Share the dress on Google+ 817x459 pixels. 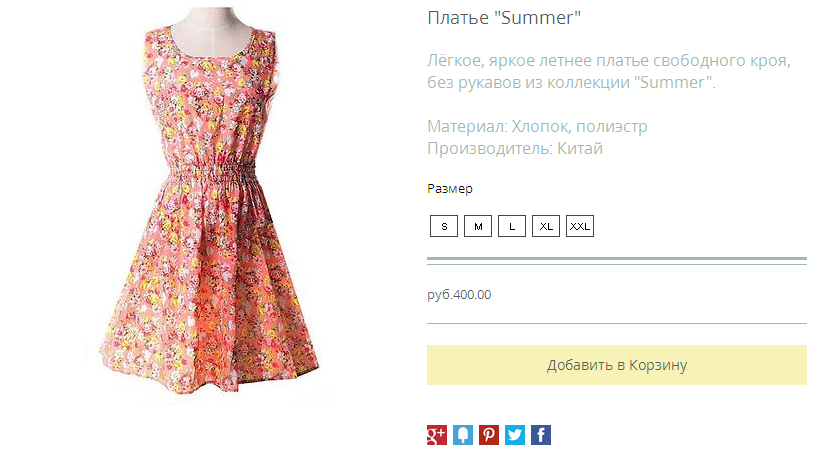click(x=437, y=435)
